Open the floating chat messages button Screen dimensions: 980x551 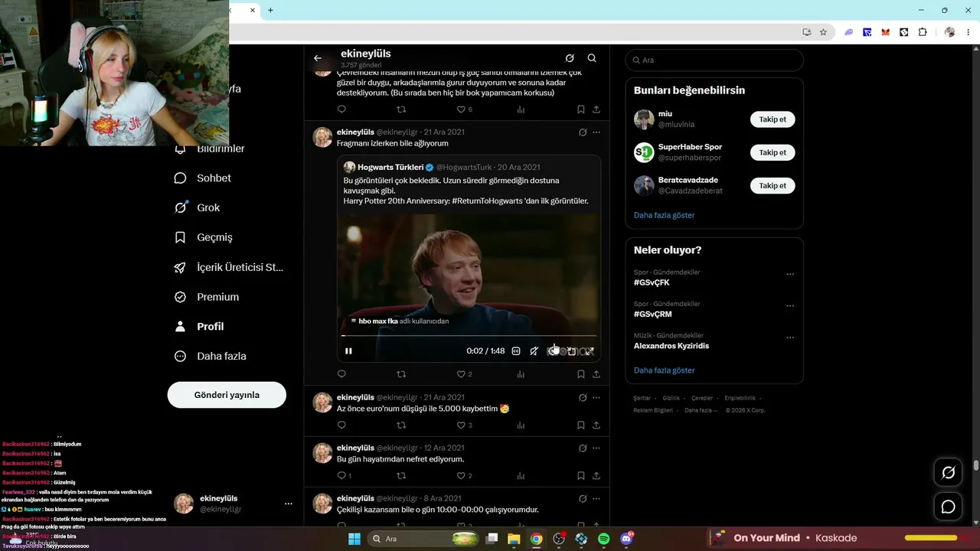click(x=948, y=507)
